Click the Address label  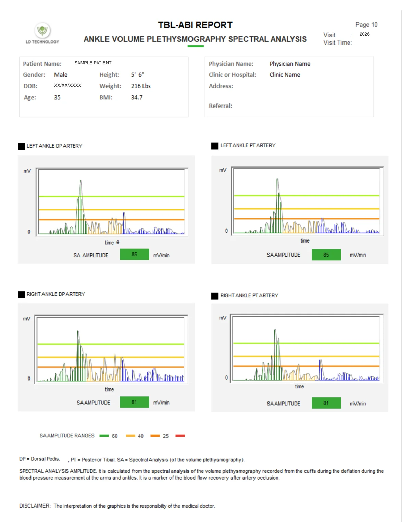click(x=221, y=86)
